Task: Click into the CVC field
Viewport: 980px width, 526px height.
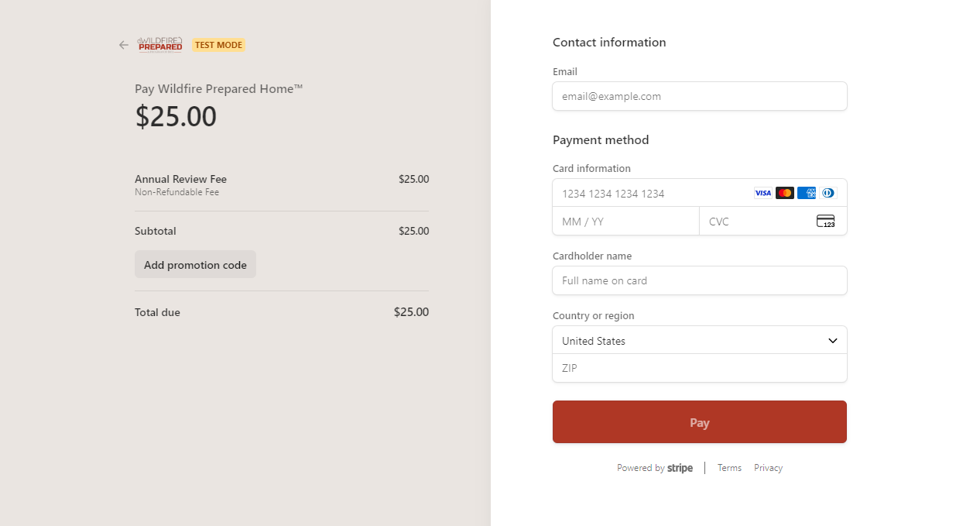Action: pyautogui.click(x=755, y=222)
